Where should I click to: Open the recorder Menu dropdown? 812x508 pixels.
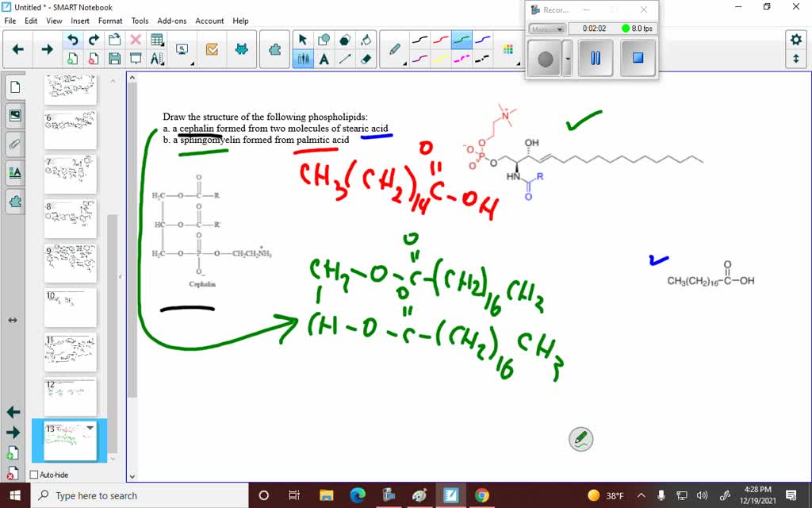coord(547,29)
